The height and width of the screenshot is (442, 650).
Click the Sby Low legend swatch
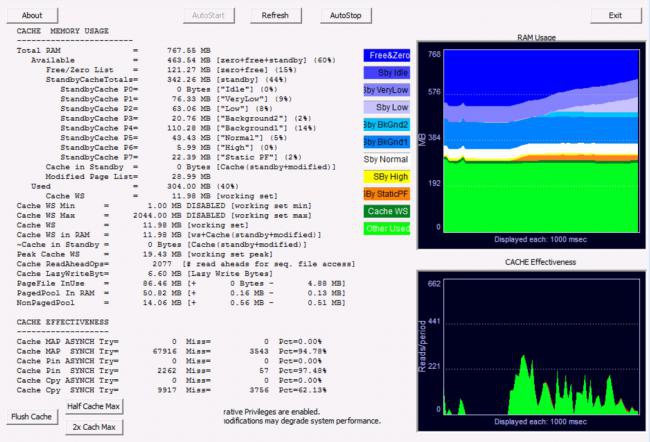click(x=386, y=106)
